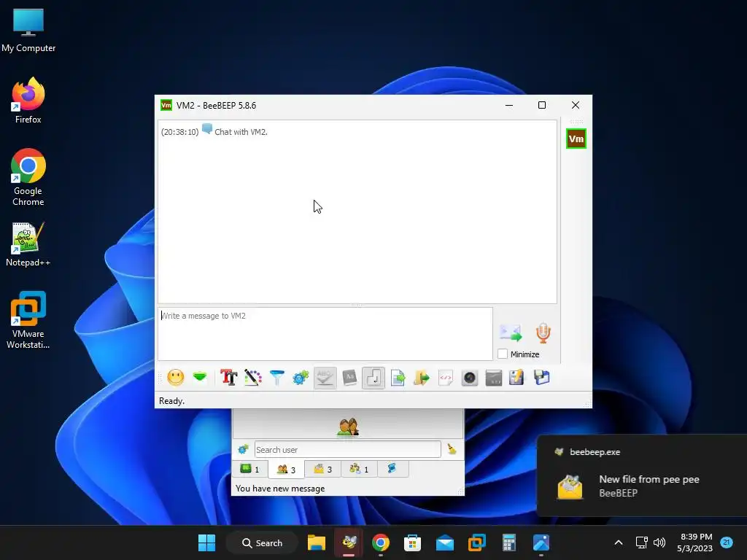Click the send message envelope button
Image resolution: width=747 pixels, height=560 pixels.
pos(510,332)
